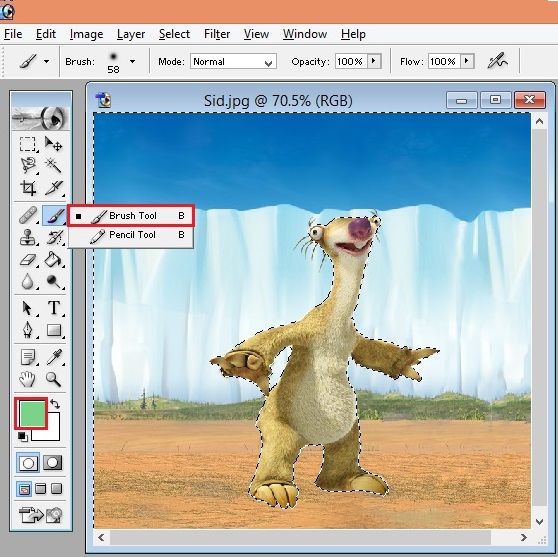Expand the Brush preset picker arrow
The width and height of the screenshot is (558, 557).
tap(132, 62)
